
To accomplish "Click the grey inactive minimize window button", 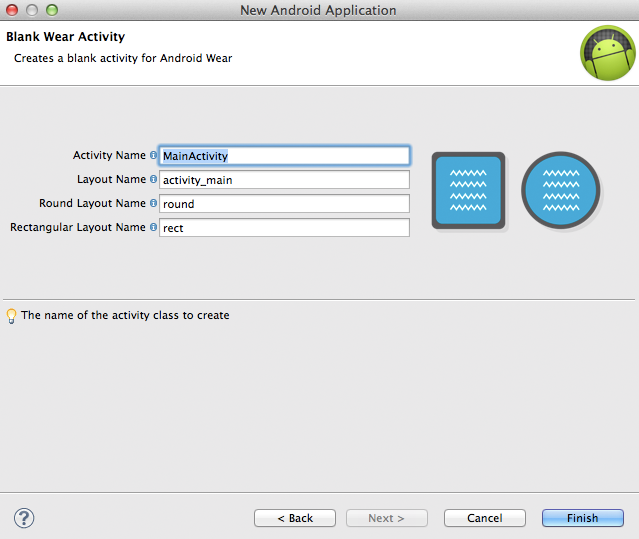I will click(x=32, y=10).
